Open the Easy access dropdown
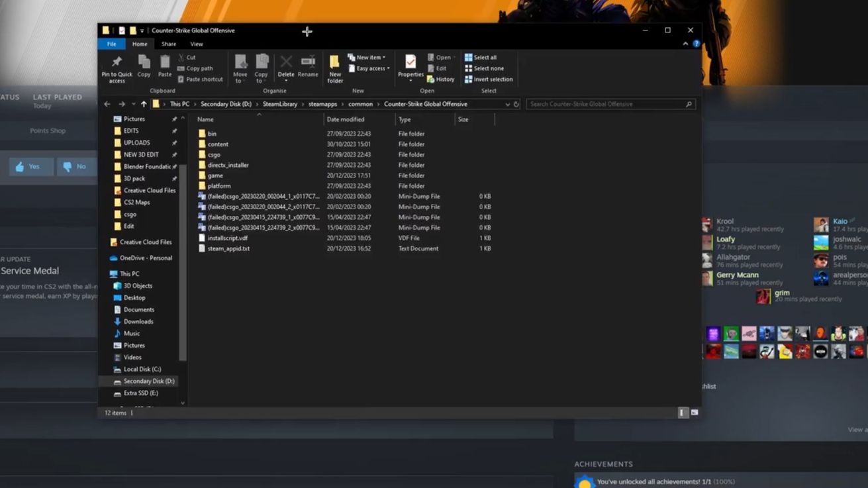Image resolution: width=868 pixels, height=488 pixels. (369, 68)
